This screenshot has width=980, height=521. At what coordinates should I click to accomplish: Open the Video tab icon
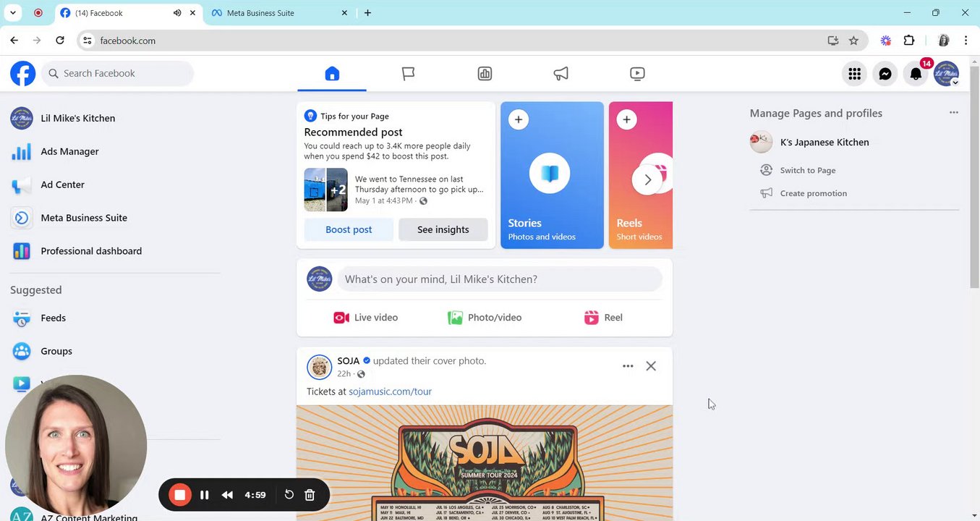(637, 73)
